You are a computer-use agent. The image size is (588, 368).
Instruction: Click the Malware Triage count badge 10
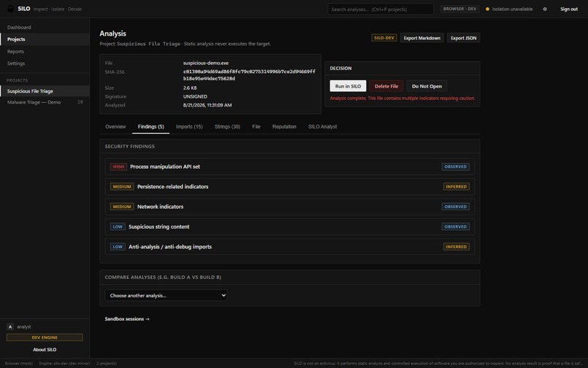click(80, 102)
